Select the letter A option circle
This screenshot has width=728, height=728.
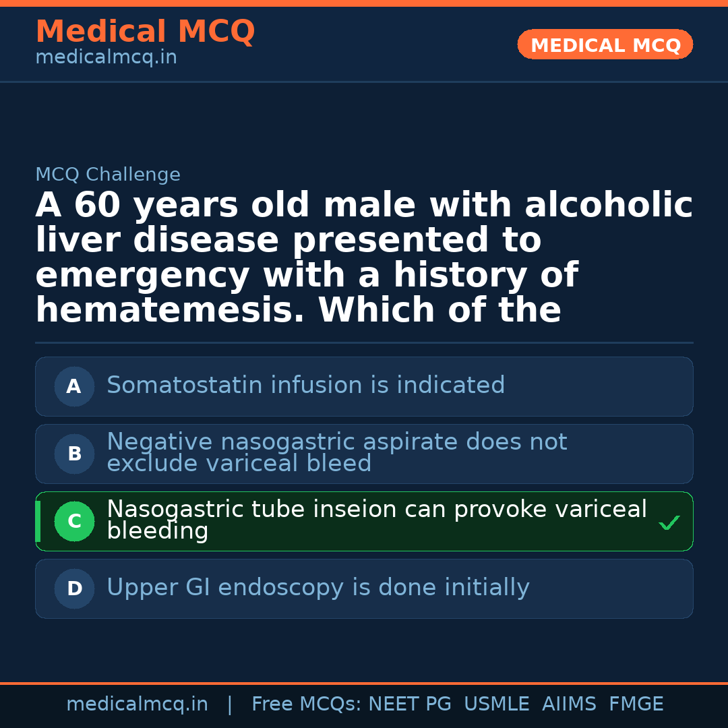(x=74, y=386)
